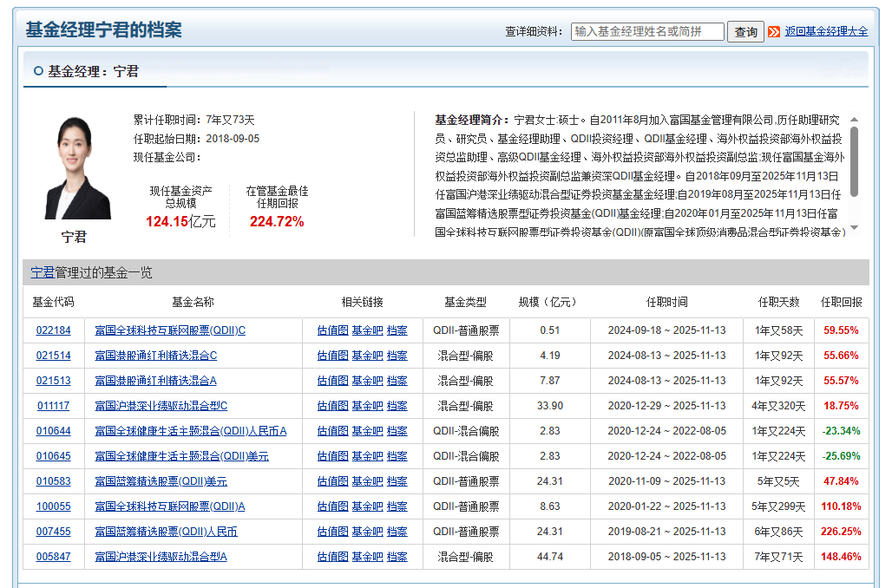Click the 宁君 link in the fund list header

coord(43,272)
